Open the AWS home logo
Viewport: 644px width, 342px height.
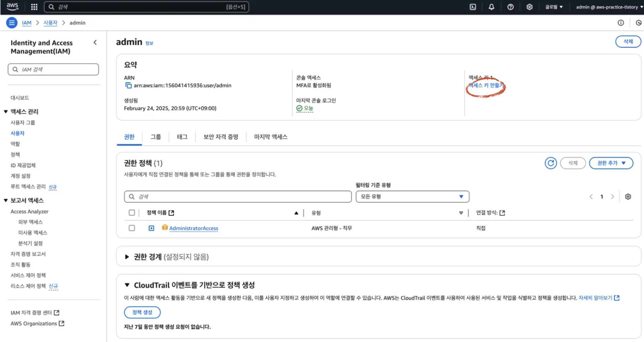12,6
